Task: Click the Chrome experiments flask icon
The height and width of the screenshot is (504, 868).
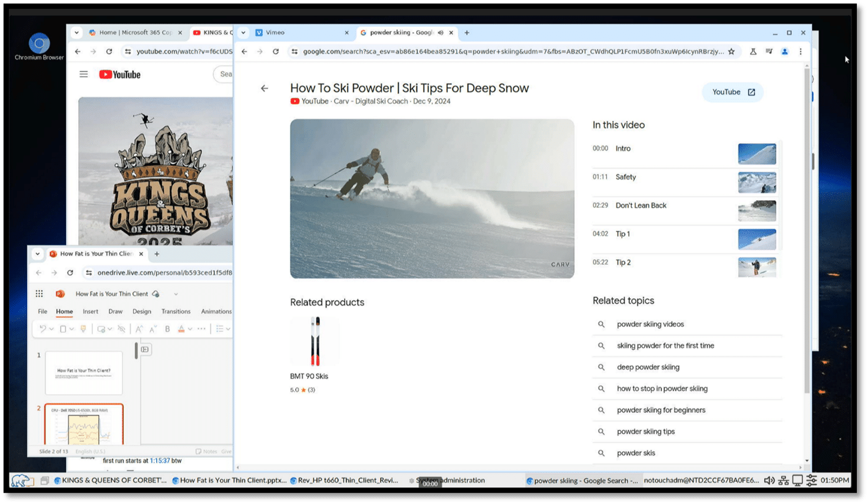Action: tap(753, 51)
